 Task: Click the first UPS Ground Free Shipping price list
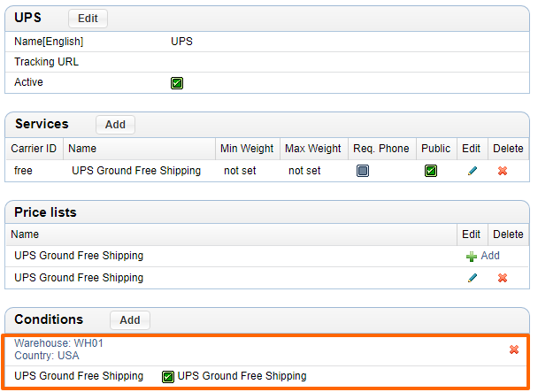79,256
